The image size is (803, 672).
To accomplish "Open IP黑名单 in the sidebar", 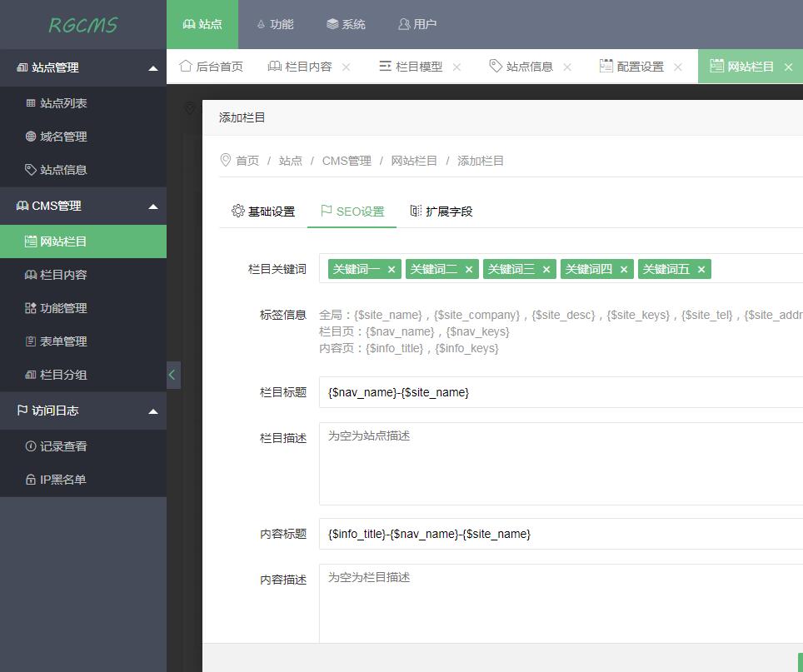I will click(x=83, y=479).
